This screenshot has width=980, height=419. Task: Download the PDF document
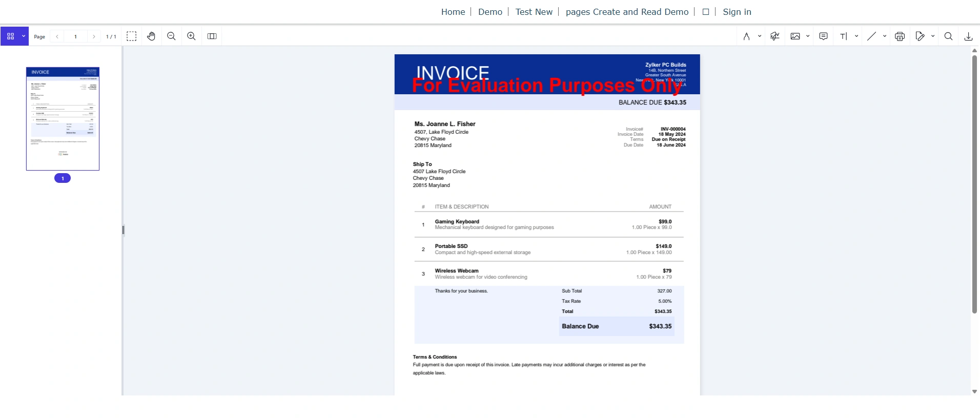[969, 36]
